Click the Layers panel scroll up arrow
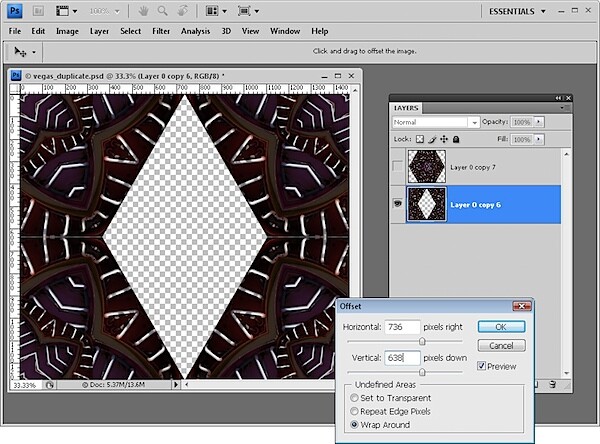The height and width of the screenshot is (444, 600). tap(566, 154)
